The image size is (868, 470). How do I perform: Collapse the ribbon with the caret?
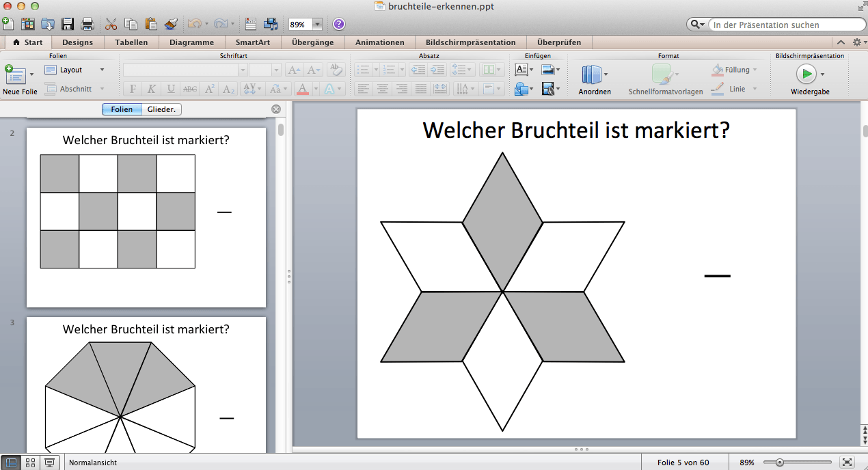point(841,42)
